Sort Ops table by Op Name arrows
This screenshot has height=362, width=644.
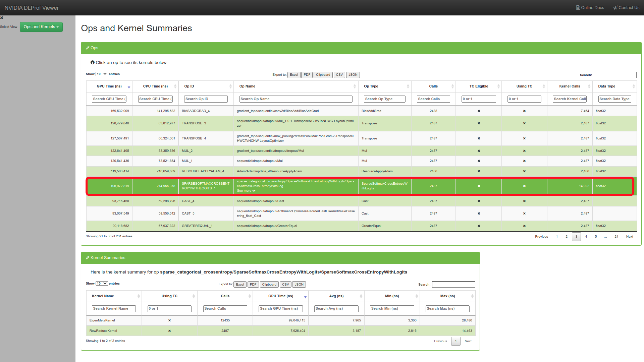coord(355,86)
